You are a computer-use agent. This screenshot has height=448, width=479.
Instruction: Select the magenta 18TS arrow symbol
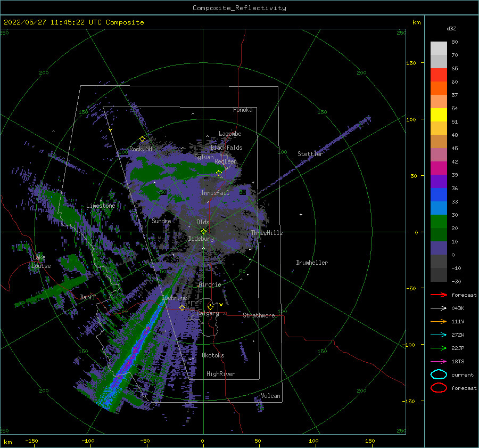click(x=439, y=362)
